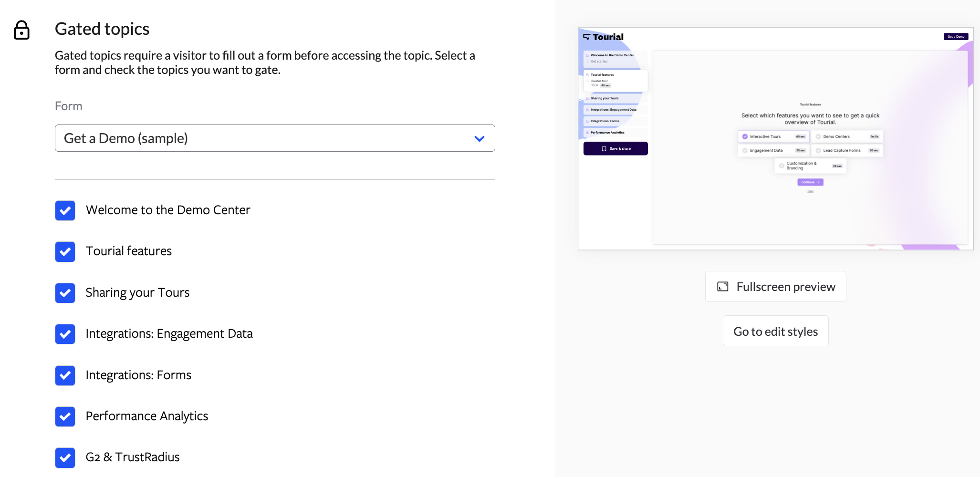This screenshot has height=477, width=980.
Task: Click the expand icon beside Fullscreen preview
Action: click(x=723, y=287)
